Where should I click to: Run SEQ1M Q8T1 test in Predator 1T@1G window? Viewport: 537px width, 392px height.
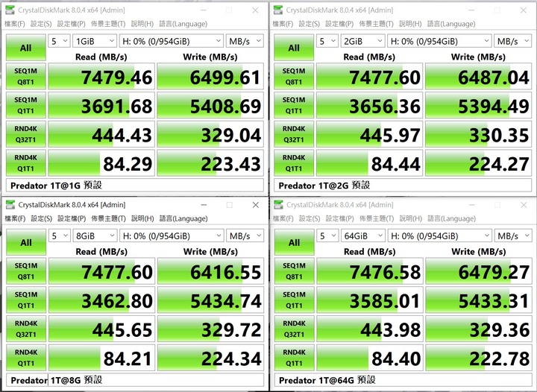25,76
